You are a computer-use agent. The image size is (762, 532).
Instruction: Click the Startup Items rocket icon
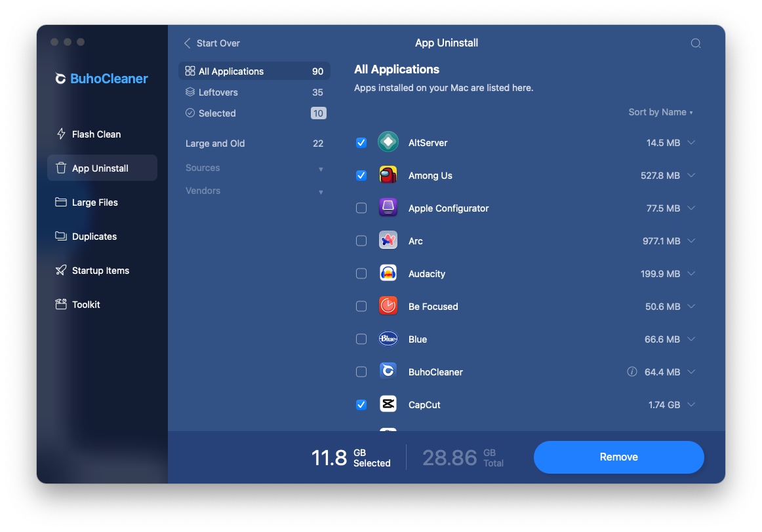pyautogui.click(x=61, y=270)
